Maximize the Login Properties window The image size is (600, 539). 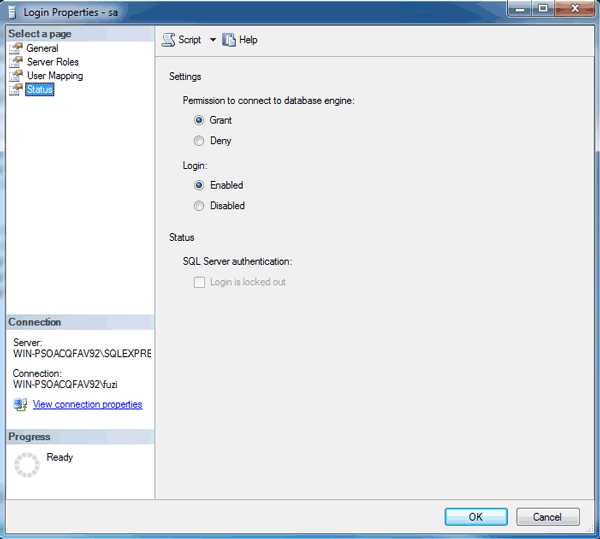click(543, 8)
